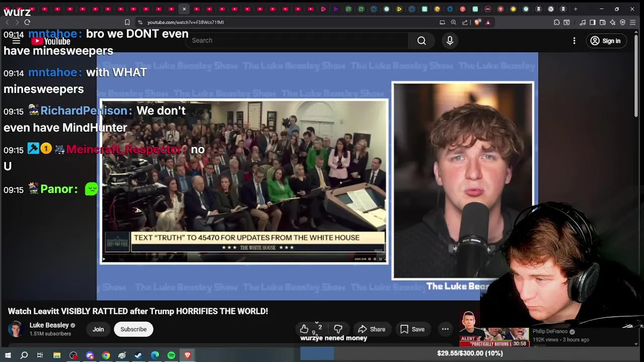Dislike the video with thumbs down

tap(338, 329)
